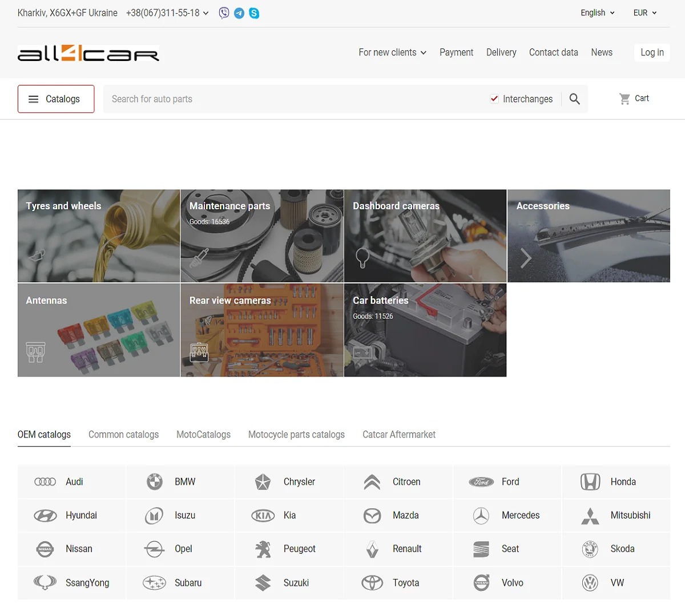This screenshot has height=616, width=685.
Task: Open the Delivery page link
Action: coord(501,52)
